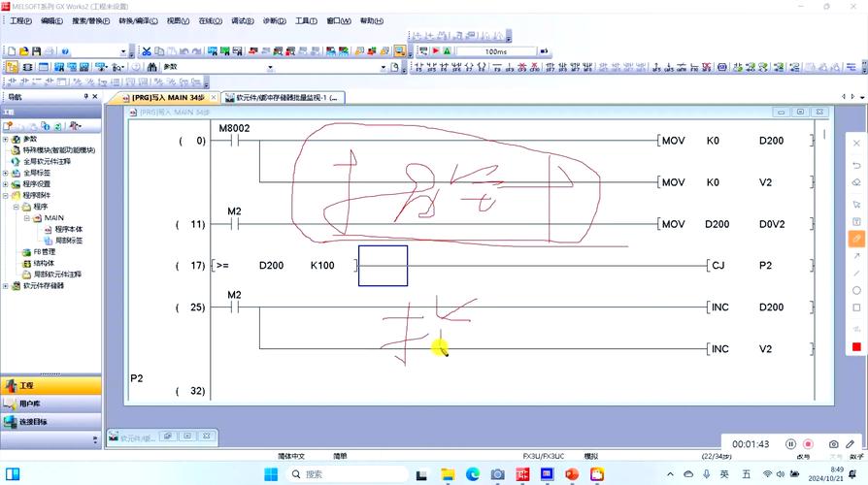Click the blue help question-mark icon
Image resolution: width=868 pixels, height=485 pixels.
pos(65,51)
